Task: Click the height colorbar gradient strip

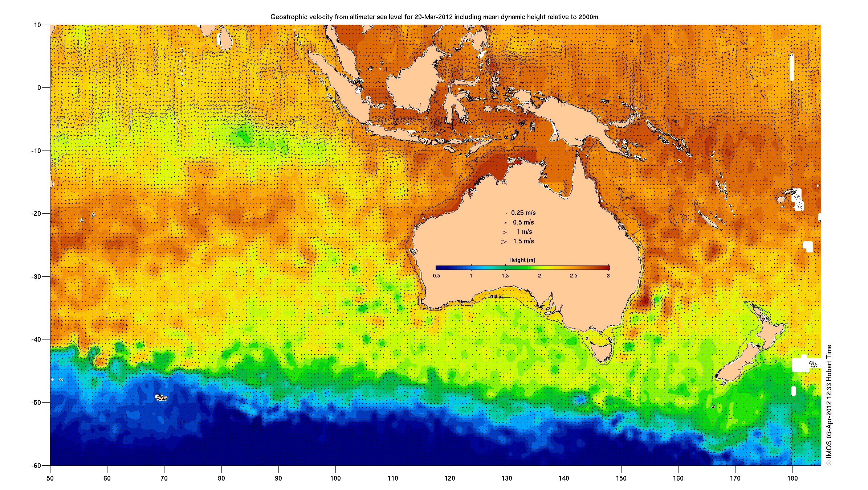Action: coord(523,268)
